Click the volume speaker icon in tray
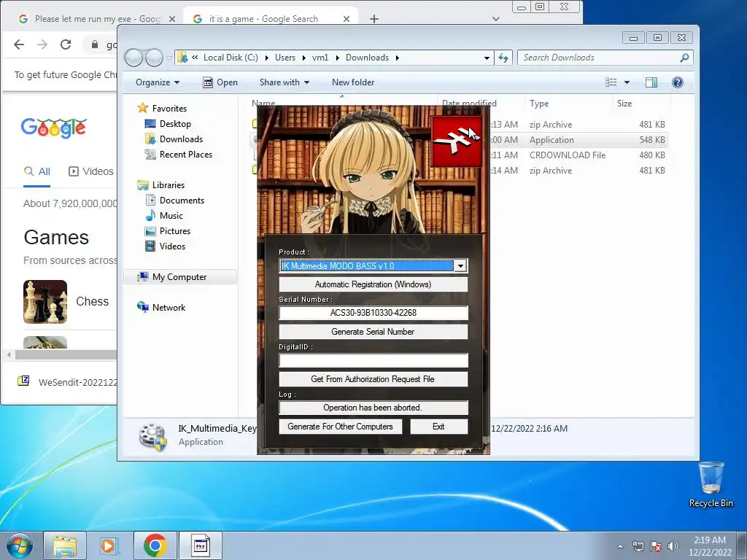The height and width of the screenshot is (560, 747). click(673, 546)
